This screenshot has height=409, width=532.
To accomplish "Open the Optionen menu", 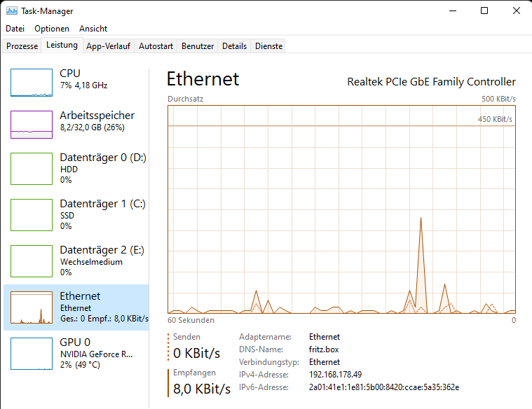I will 52,29.
